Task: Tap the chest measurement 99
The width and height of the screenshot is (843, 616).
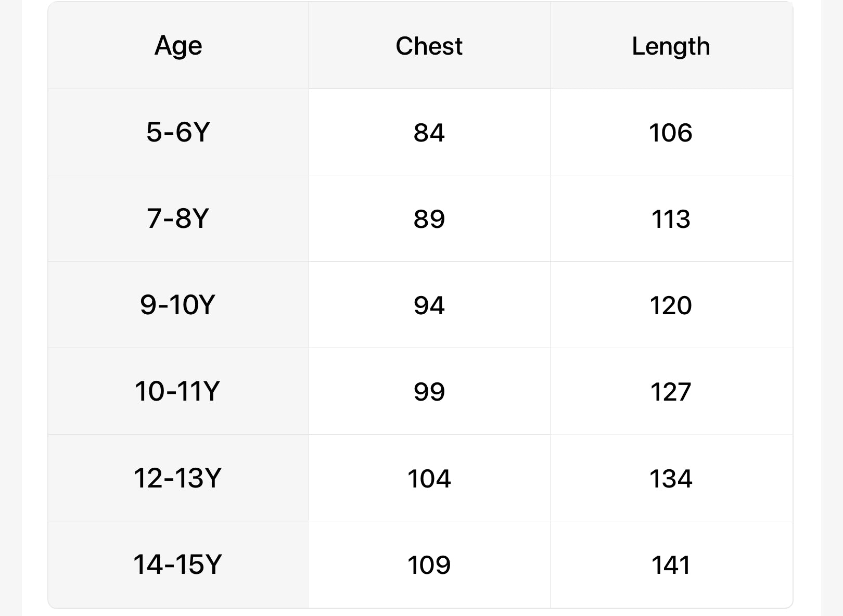Action: [x=429, y=391]
